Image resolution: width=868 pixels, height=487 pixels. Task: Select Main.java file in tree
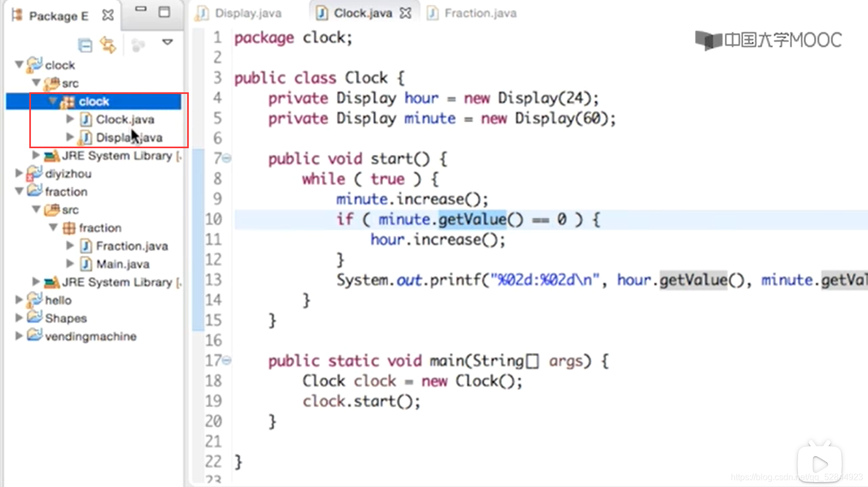pos(123,264)
